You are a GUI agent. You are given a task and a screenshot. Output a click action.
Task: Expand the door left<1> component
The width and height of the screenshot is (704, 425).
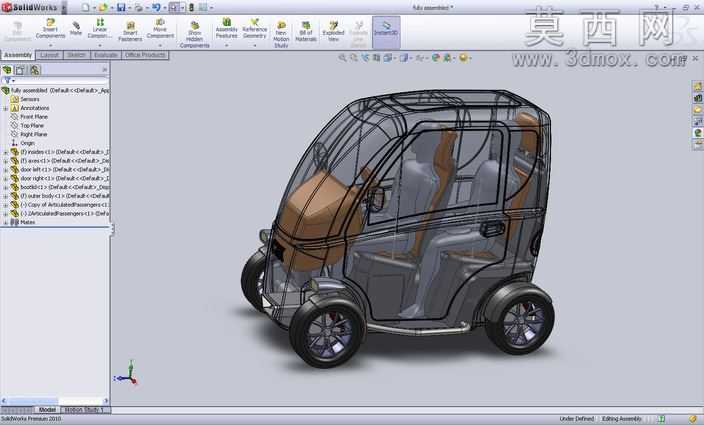[x=5, y=170]
